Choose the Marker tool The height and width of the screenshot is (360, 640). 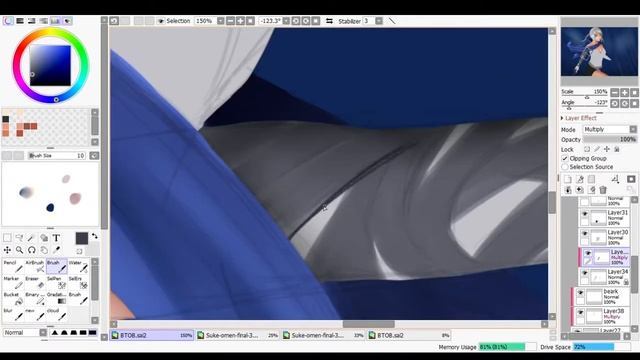(x=13, y=282)
